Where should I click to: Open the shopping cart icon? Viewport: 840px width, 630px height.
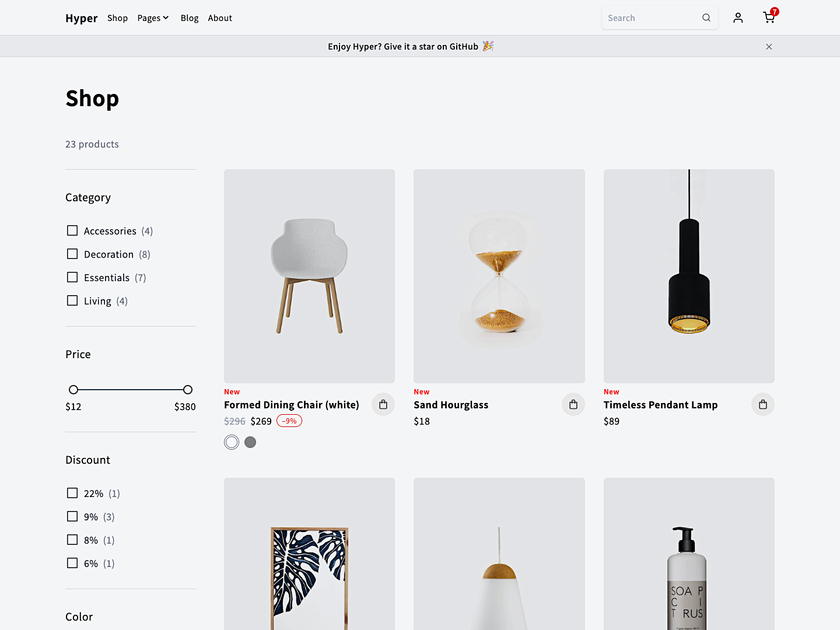click(769, 17)
